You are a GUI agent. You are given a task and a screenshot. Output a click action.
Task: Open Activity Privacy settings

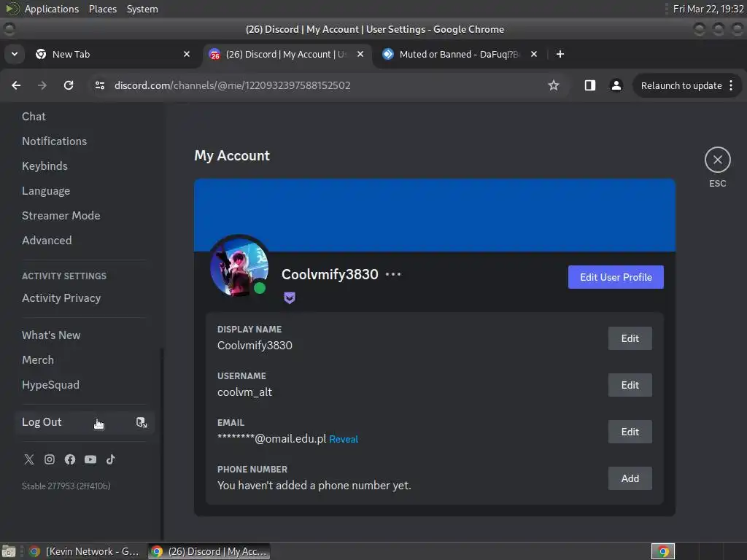[x=85, y=298]
